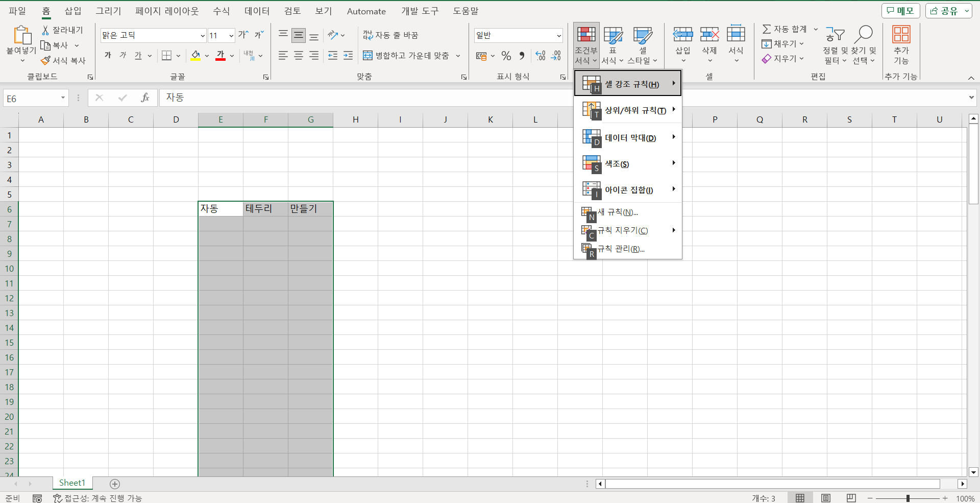
Task: Toggle bottom align icon
Action: click(314, 36)
